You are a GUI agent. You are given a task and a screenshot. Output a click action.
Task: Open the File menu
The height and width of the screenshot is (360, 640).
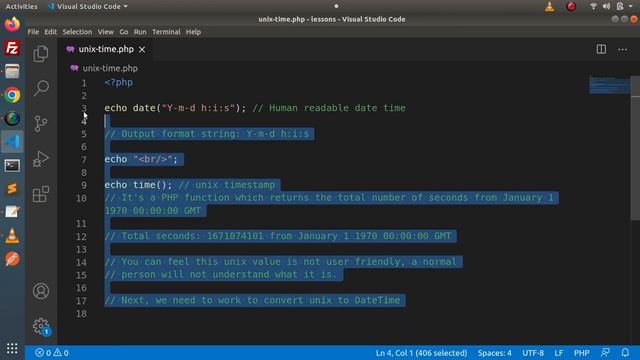point(33,32)
